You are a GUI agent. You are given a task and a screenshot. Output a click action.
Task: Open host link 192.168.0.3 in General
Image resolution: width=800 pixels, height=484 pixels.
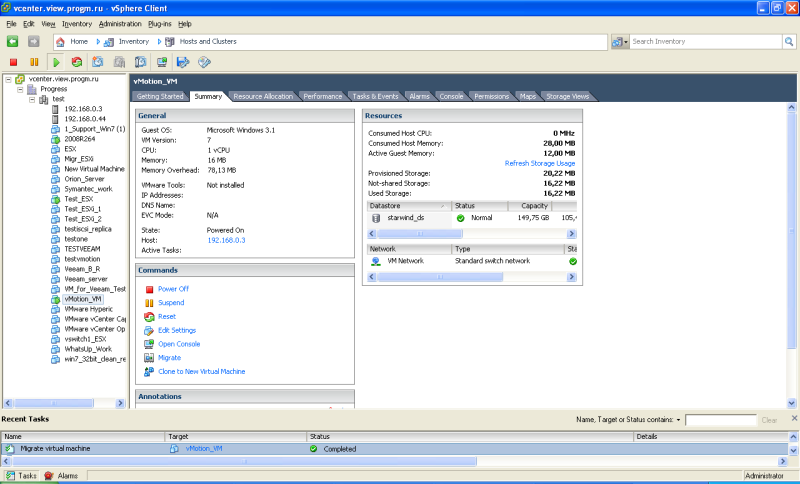226,240
